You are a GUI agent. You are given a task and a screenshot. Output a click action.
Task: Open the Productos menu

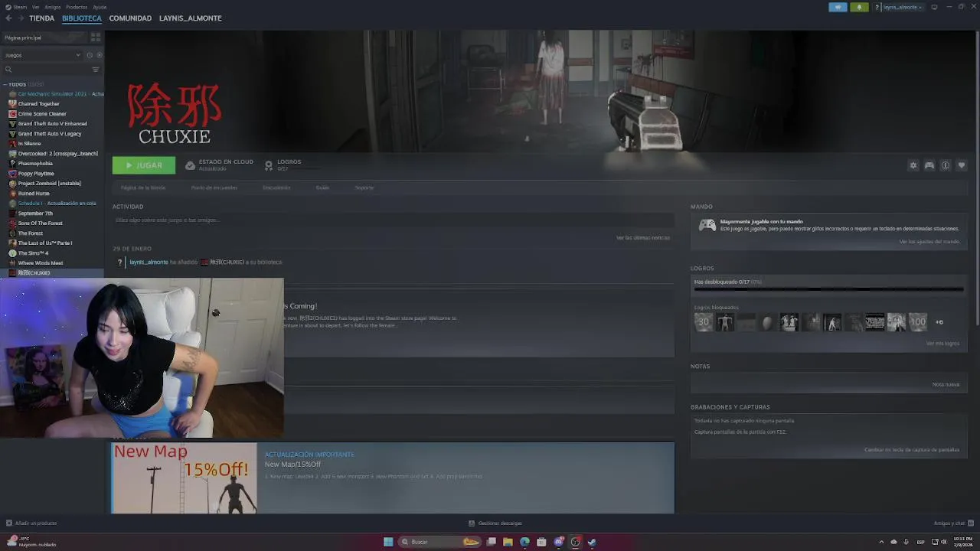(x=77, y=7)
